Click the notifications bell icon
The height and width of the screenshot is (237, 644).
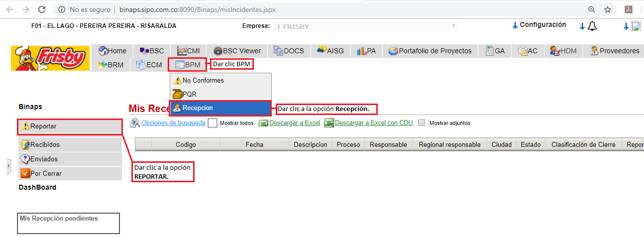(592, 26)
